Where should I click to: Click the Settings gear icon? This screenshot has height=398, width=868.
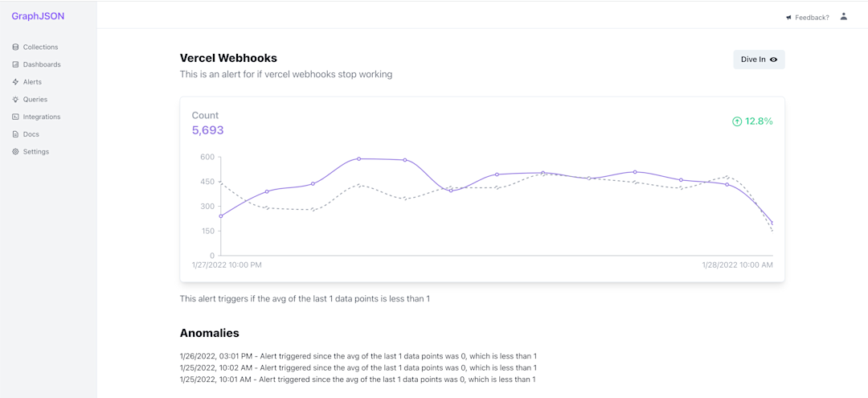[15, 152]
